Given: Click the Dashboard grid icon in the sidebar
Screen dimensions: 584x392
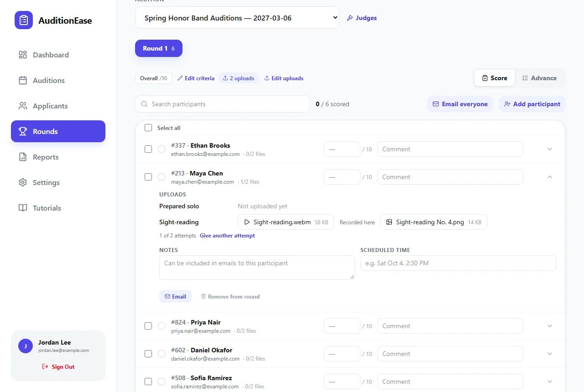Looking at the screenshot, I should (x=23, y=55).
